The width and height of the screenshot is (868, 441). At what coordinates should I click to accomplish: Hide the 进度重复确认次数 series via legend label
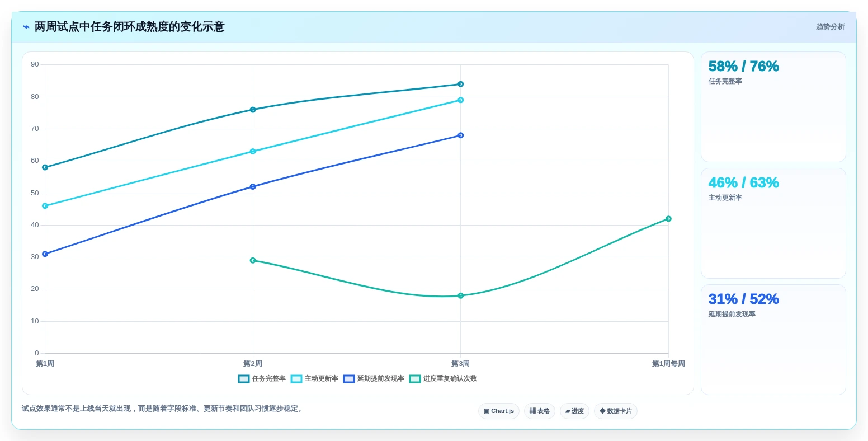coord(450,379)
